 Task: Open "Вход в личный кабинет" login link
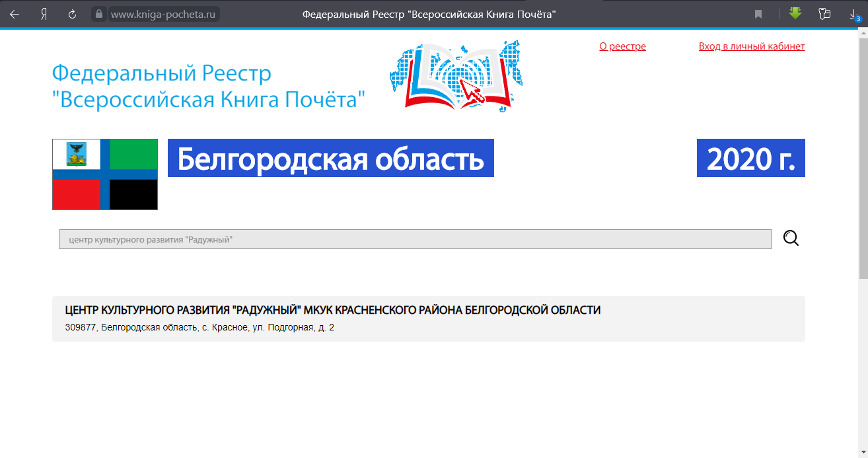pyautogui.click(x=752, y=46)
